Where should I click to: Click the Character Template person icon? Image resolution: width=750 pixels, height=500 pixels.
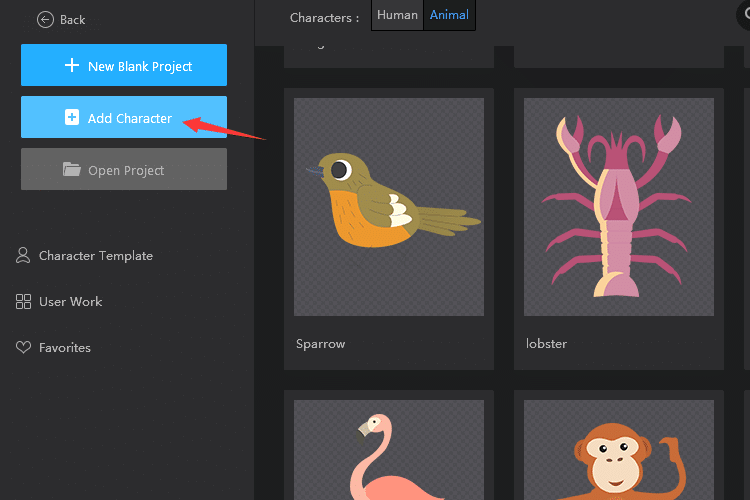(23, 255)
